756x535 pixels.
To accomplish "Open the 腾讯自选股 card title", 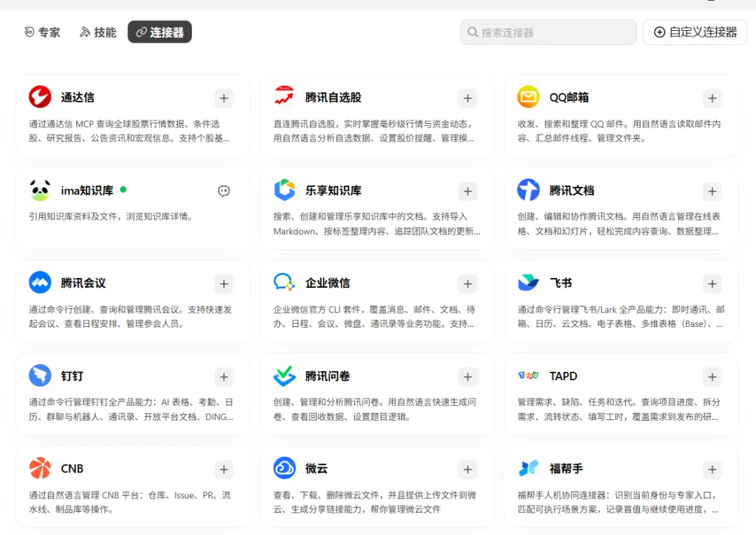I will (x=333, y=97).
